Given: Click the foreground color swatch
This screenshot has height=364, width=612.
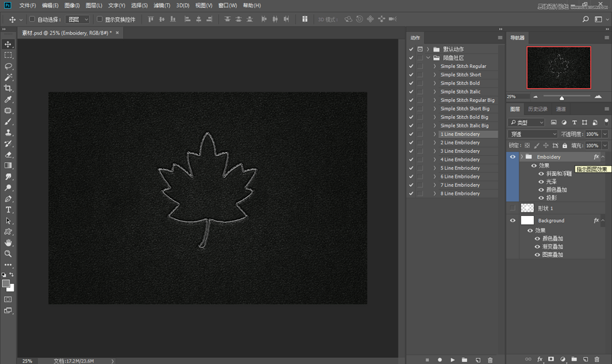Looking at the screenshot, I should 6,283.
